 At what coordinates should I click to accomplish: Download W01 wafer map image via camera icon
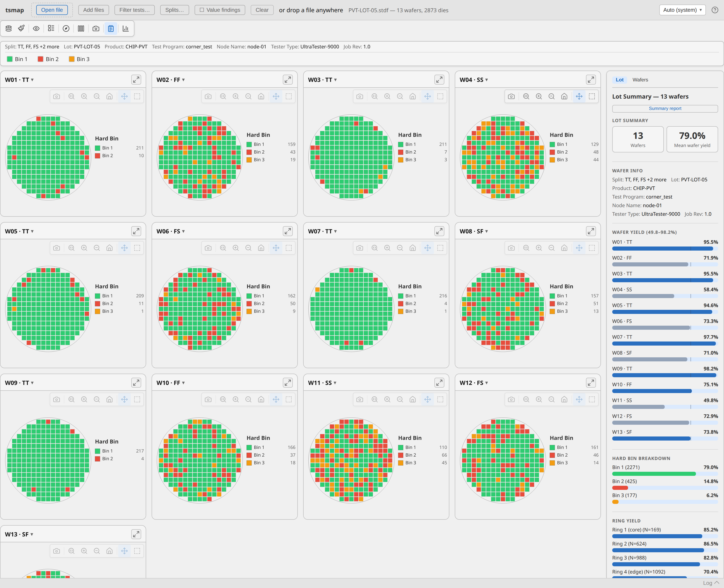57,97
